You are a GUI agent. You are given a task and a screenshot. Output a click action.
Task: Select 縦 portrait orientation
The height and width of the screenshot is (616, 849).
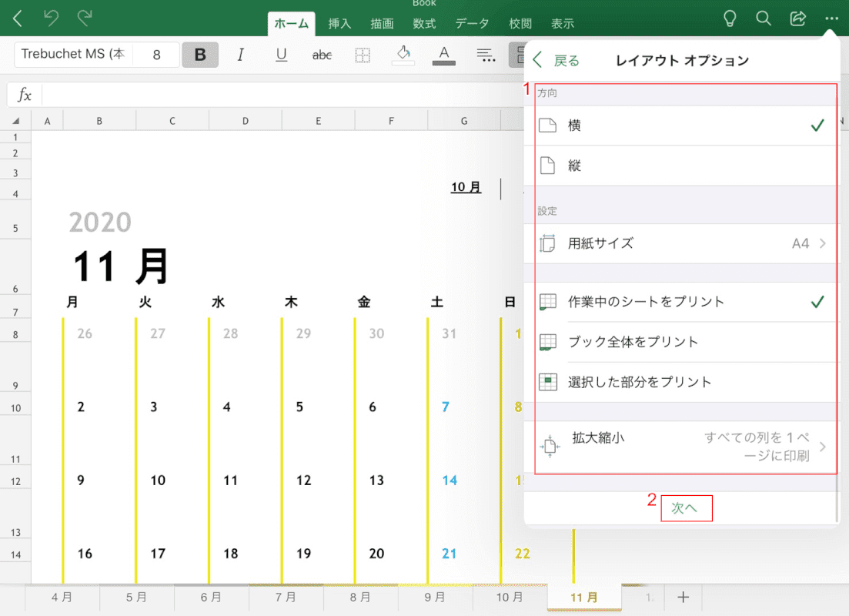coord(683,166)
